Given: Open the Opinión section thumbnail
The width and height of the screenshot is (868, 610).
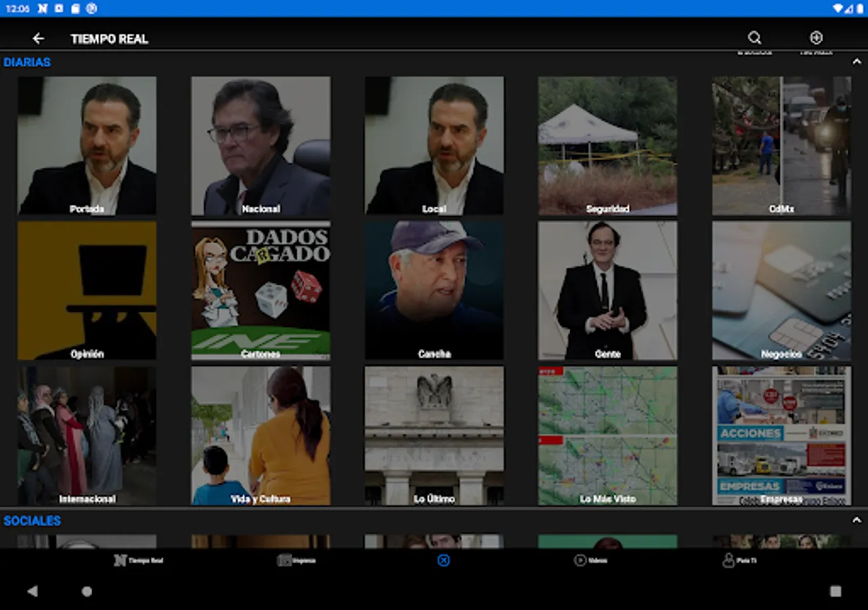Looking at the screenshot, I should (87, 291).
